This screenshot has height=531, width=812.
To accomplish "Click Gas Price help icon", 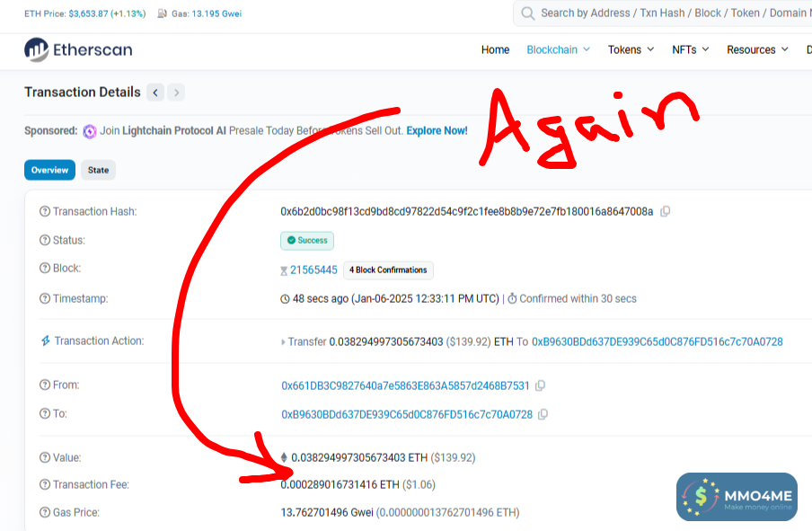I will [45, 512].
